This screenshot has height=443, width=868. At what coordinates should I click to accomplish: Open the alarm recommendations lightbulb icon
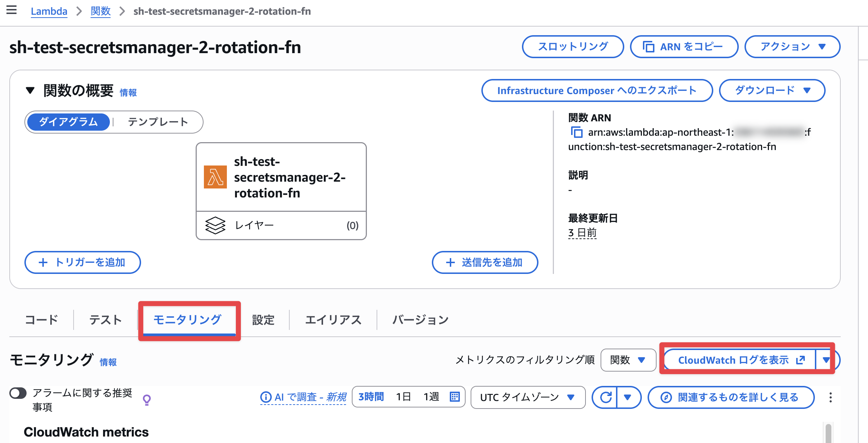pyautogui.click(x=147, y=400)
